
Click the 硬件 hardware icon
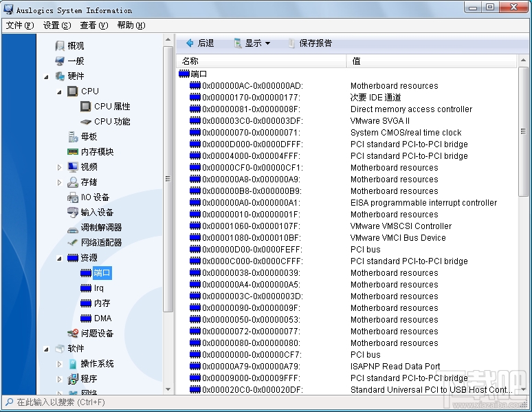[x=60, y=76]
